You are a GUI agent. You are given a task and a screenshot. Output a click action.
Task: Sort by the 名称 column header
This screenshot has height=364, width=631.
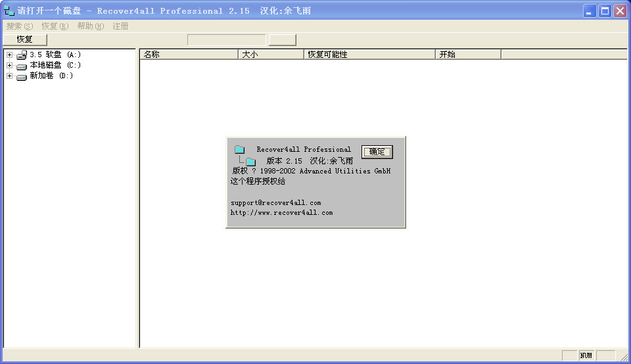pos(189,55)
